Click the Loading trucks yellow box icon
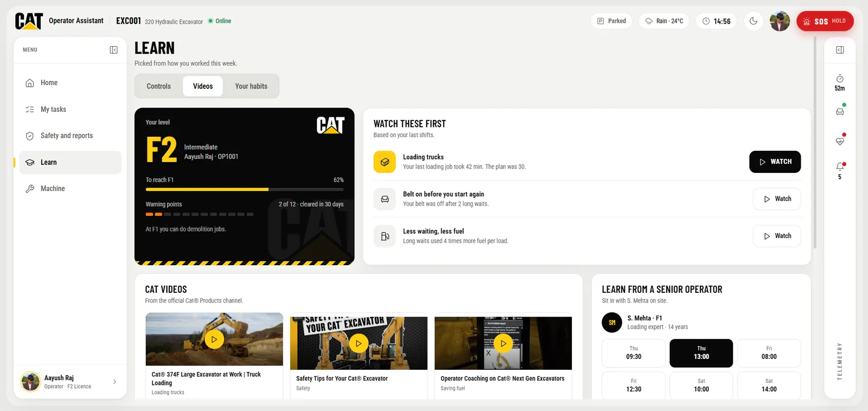 (x=385, y=162)
